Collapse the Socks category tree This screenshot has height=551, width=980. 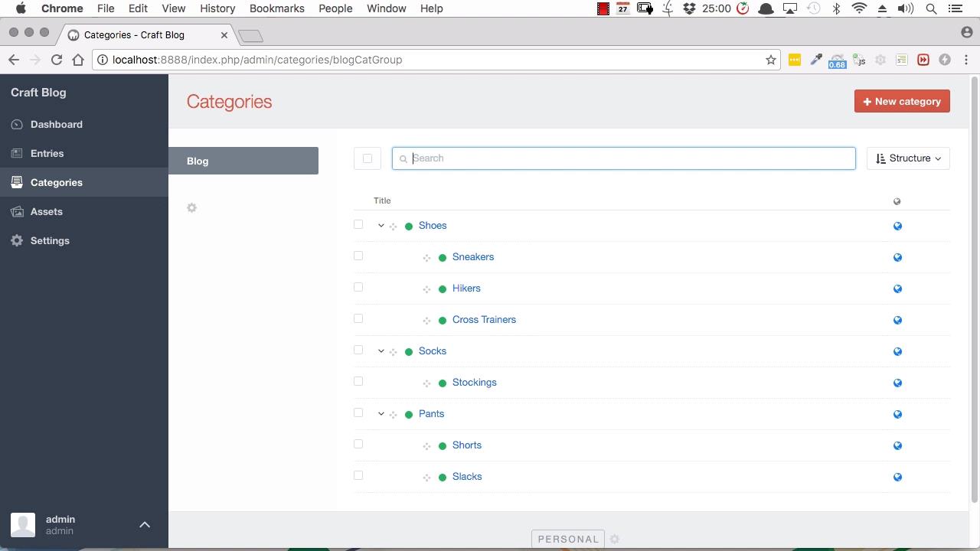click(x=381, y=350)
